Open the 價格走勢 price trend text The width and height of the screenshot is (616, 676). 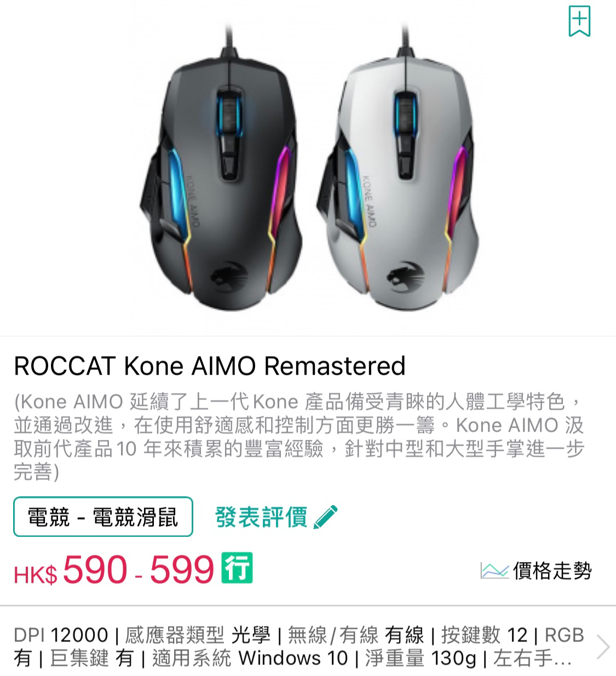tap(552, 571)
